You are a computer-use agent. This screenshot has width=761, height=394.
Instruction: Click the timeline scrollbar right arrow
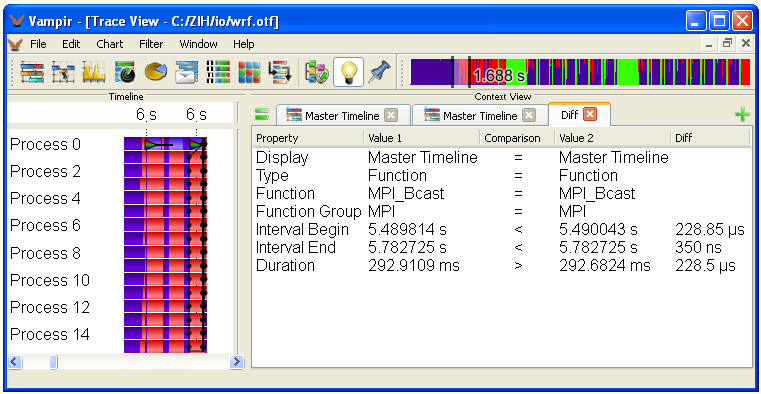(236, 362)
